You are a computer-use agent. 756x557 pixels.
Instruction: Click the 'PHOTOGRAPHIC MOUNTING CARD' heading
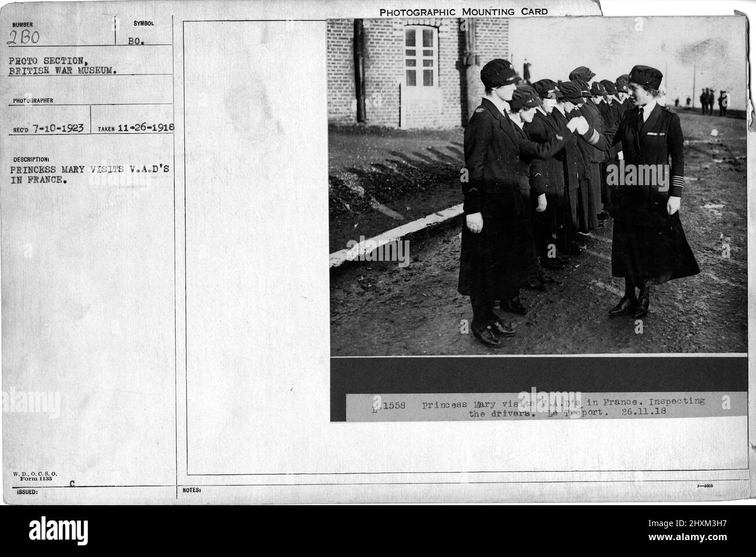click(463, 12)
